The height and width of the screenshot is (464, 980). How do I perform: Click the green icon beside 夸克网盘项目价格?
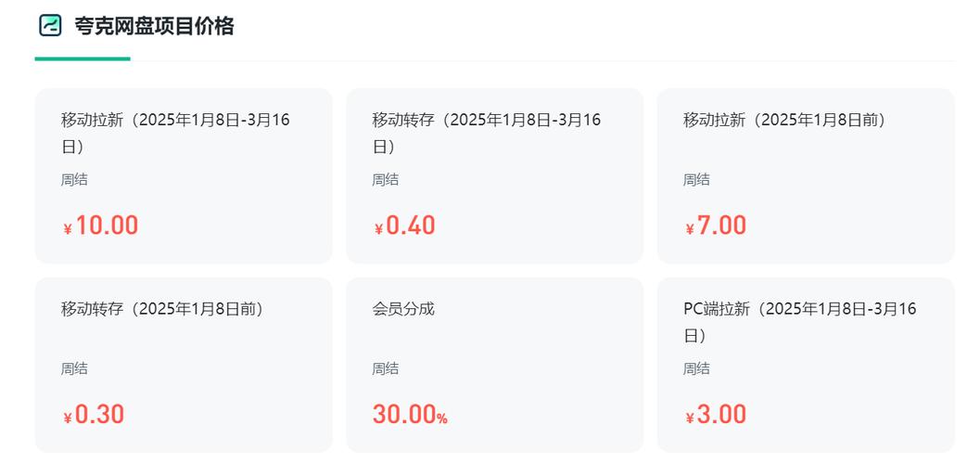50,26
